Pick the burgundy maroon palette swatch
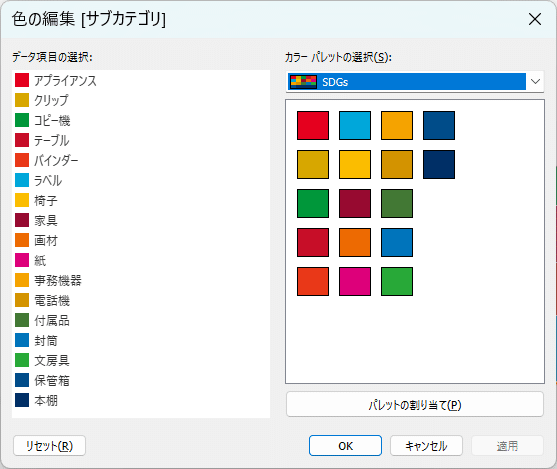Image resolution: width=557 pixels, height=469 pixels. [355, 204]
